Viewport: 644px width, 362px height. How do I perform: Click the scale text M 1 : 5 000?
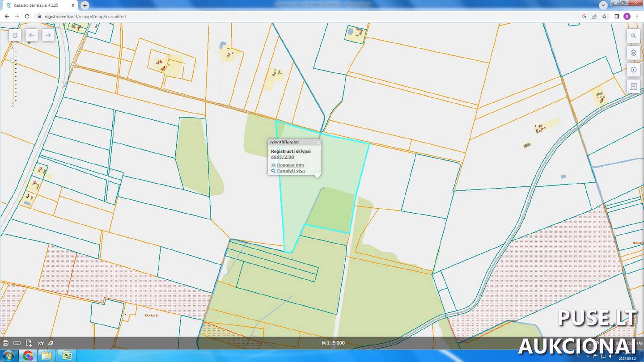tap(333, 343)
